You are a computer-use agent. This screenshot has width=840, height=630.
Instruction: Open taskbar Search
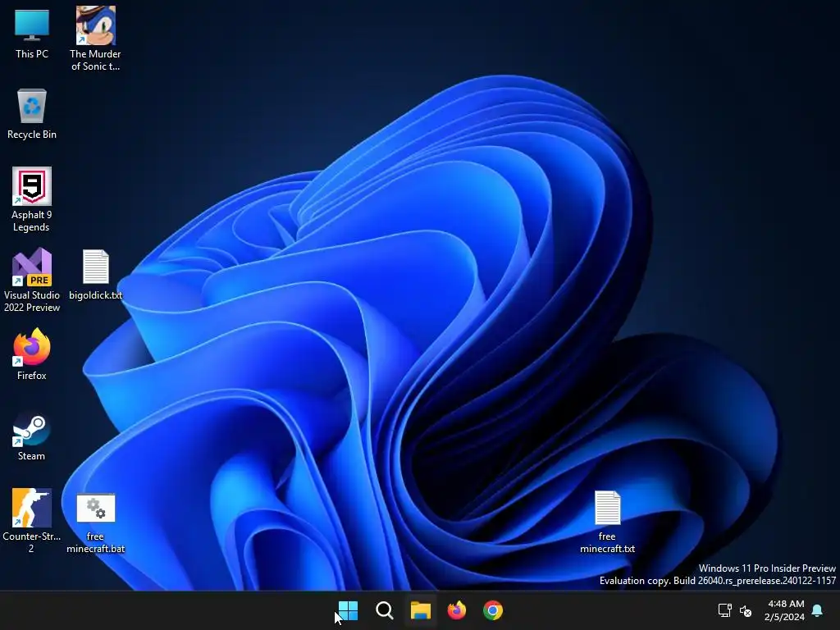click(x=384, y=610)
